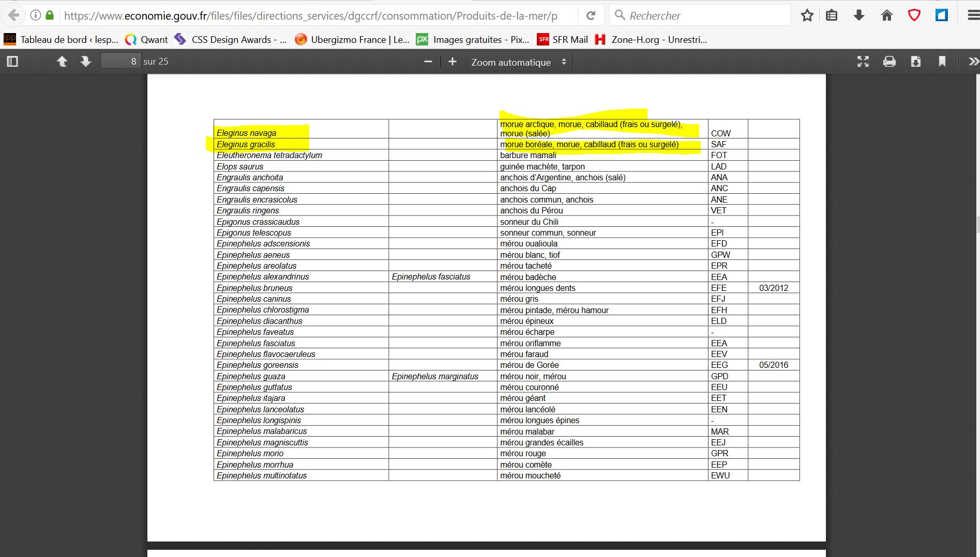Go to next PDF page

86,62
